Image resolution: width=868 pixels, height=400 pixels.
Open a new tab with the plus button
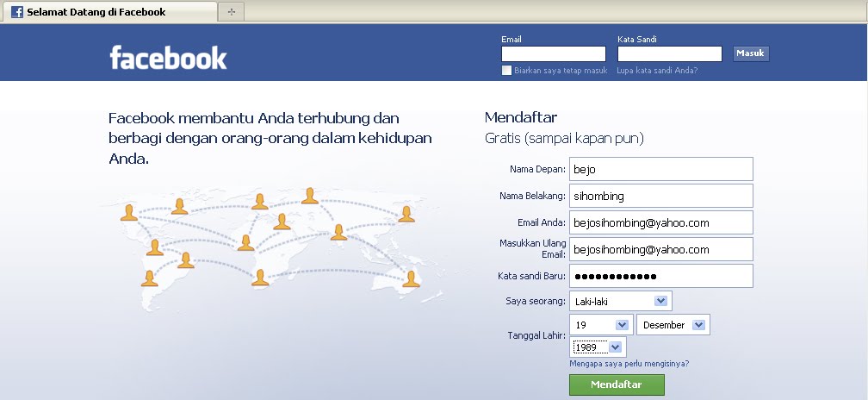click(x=232, y=11)
